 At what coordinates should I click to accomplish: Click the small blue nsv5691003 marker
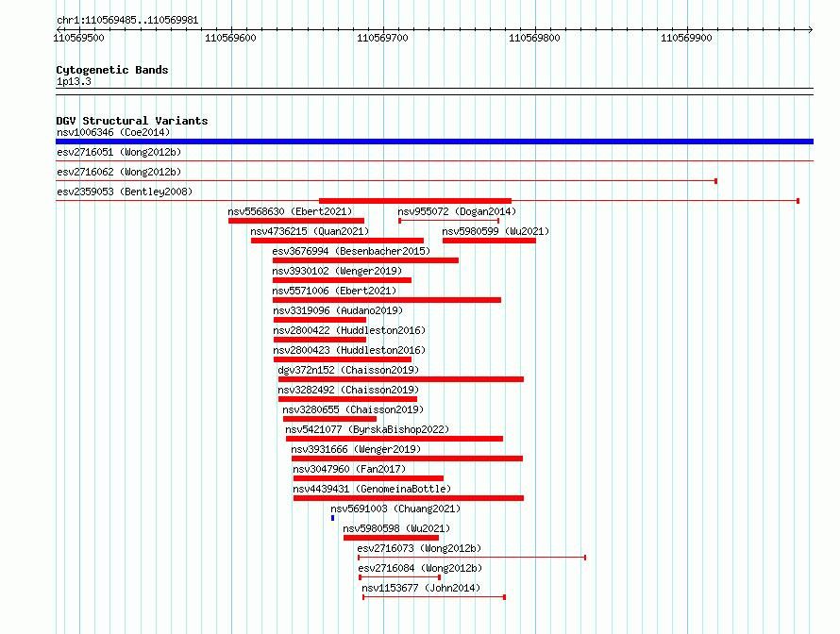tap(332, 518)
